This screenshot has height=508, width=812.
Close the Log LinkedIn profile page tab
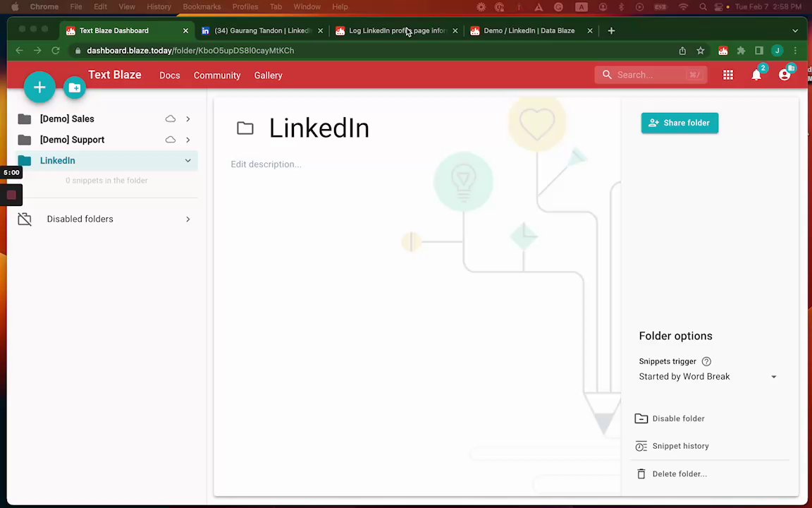click(455, 30)
